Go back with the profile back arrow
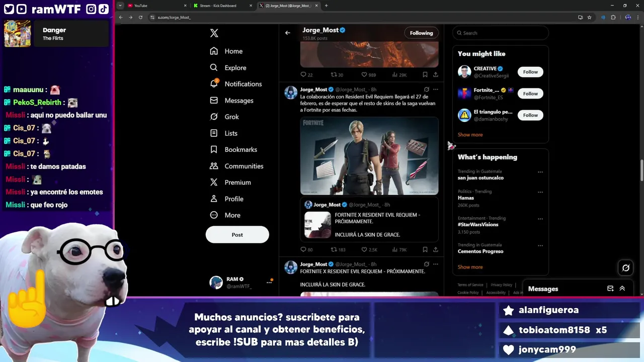The height and width of the screenshot is (362, 644). coord(288,33)
